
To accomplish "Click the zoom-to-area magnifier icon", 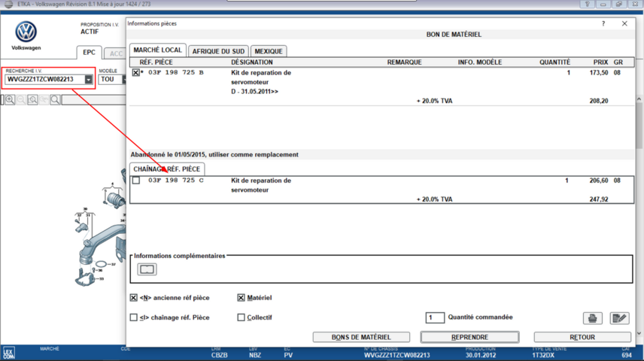I will [32, 100].
